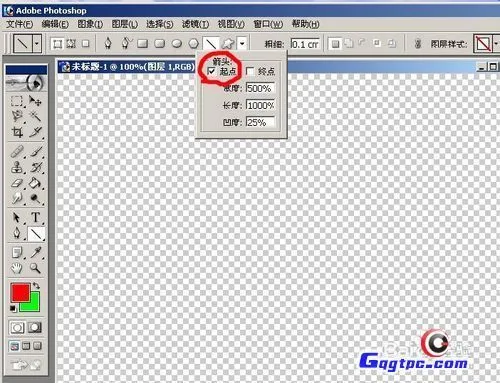Click the 凹度 25% field
Image resolution: width=500 pixels, height=383 pixels.
(260, 123)
